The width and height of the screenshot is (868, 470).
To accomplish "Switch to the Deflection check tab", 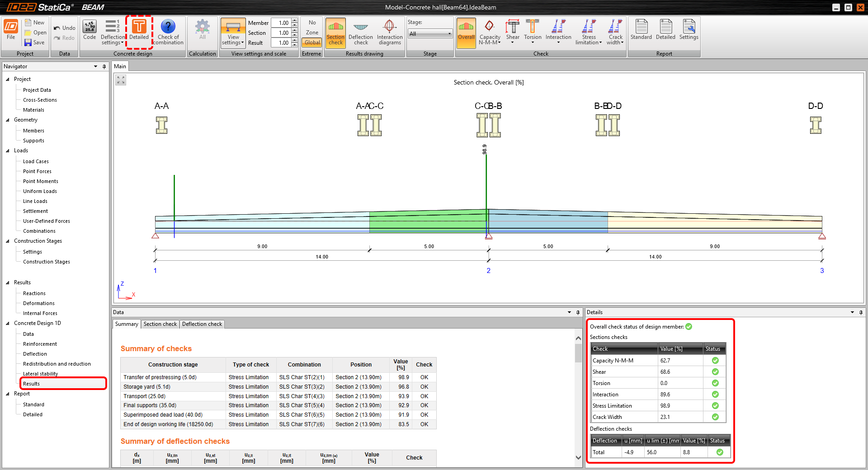I will [202, 324].
